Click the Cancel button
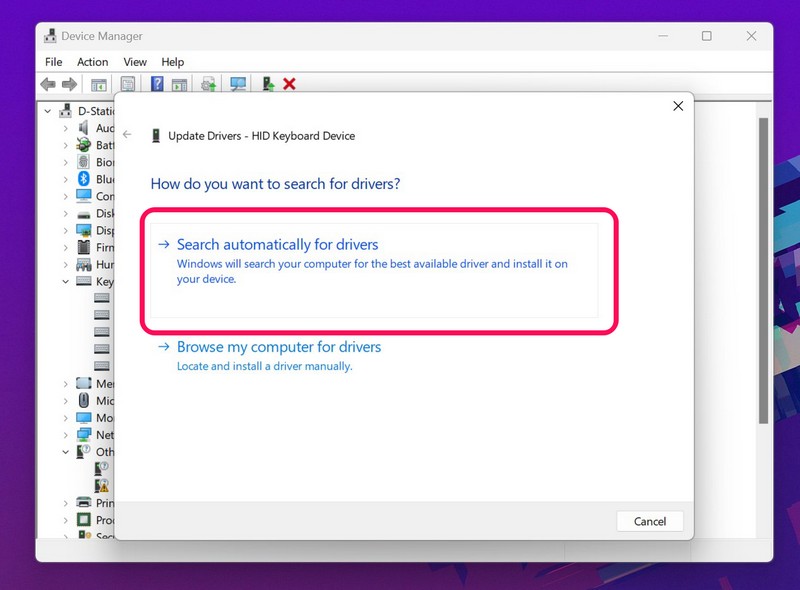This screenshot has height=590, width=800. [649, 521]
